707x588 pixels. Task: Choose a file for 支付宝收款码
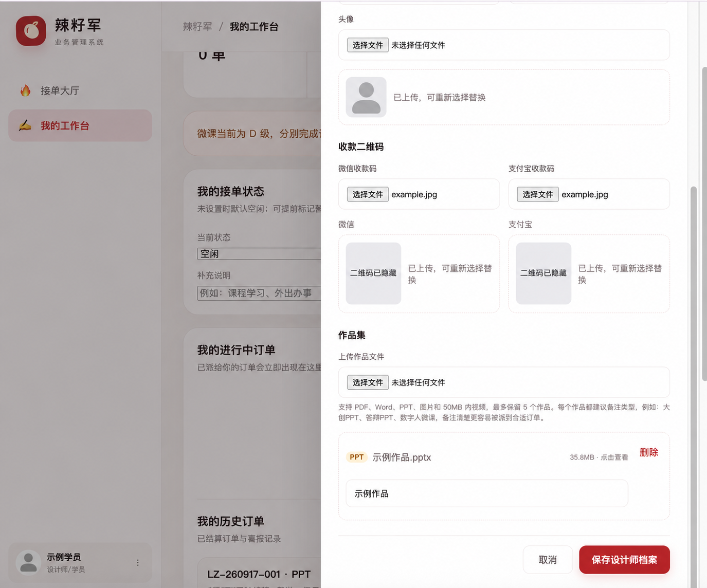click(538, 194)
